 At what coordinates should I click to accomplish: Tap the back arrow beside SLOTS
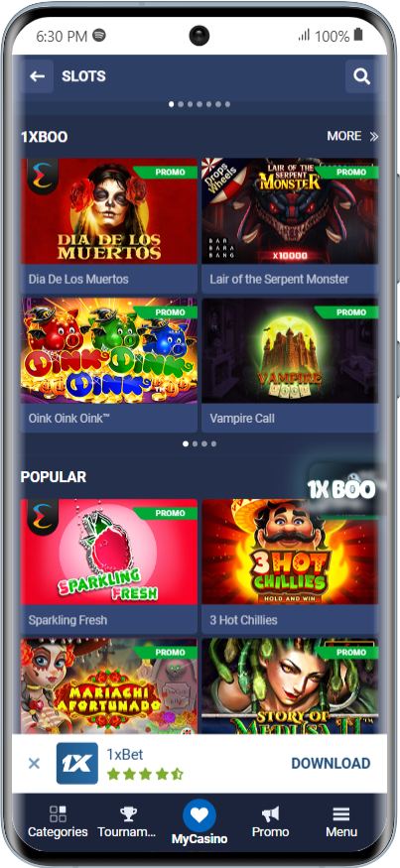click(37, 76)
